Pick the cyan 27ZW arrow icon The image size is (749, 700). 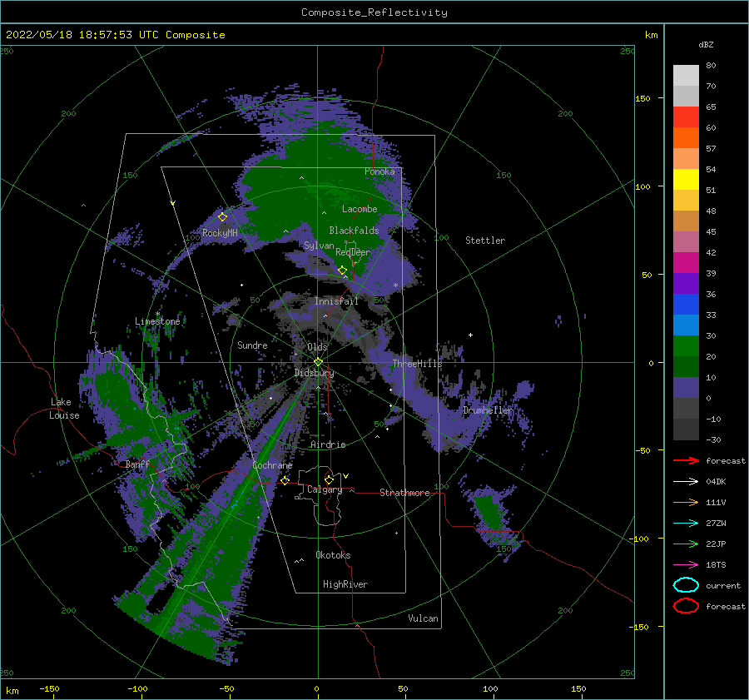[x=686, y=524]
